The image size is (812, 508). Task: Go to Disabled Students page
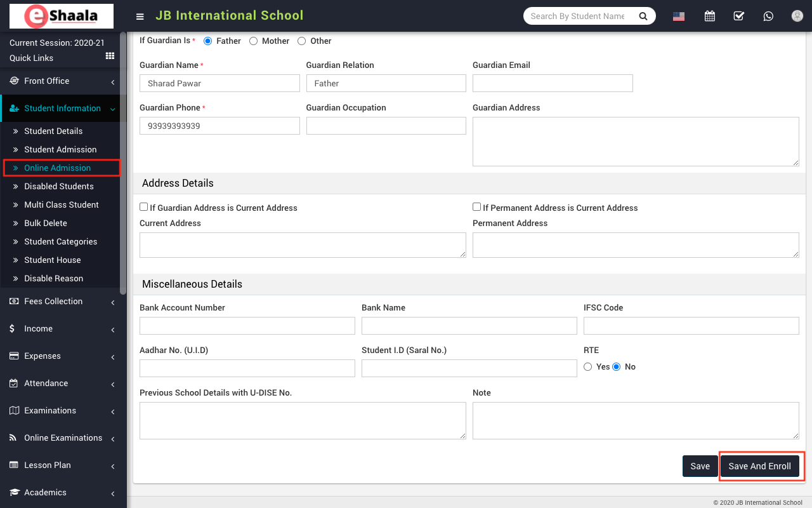point(59,187)
